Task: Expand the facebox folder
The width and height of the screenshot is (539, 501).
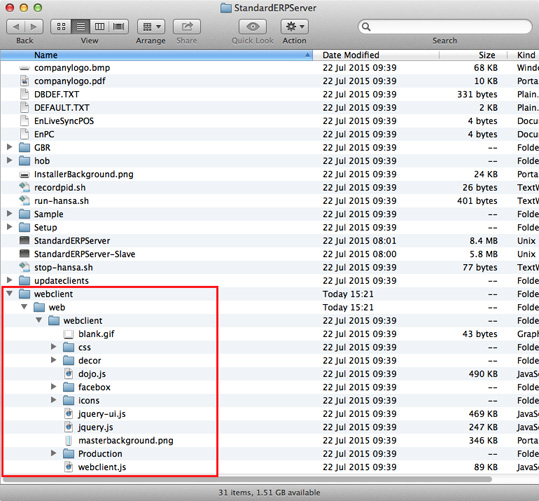Action: pos(54,387)
